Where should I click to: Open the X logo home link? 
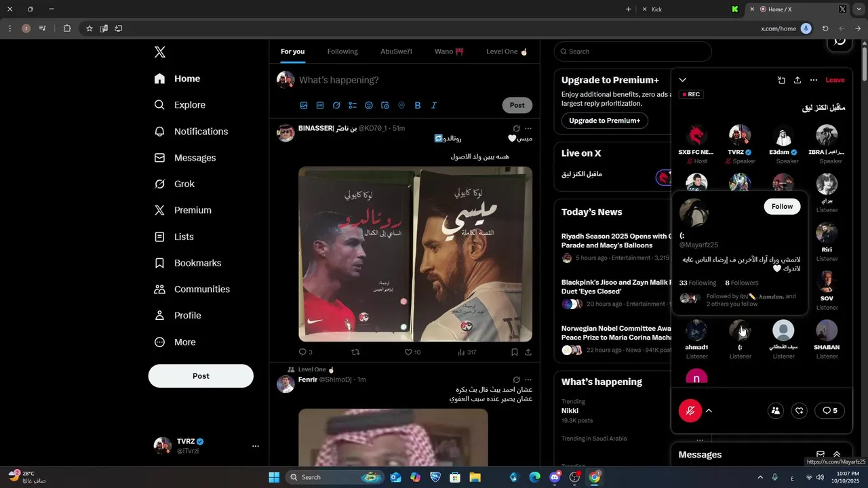tap(159, 52)
